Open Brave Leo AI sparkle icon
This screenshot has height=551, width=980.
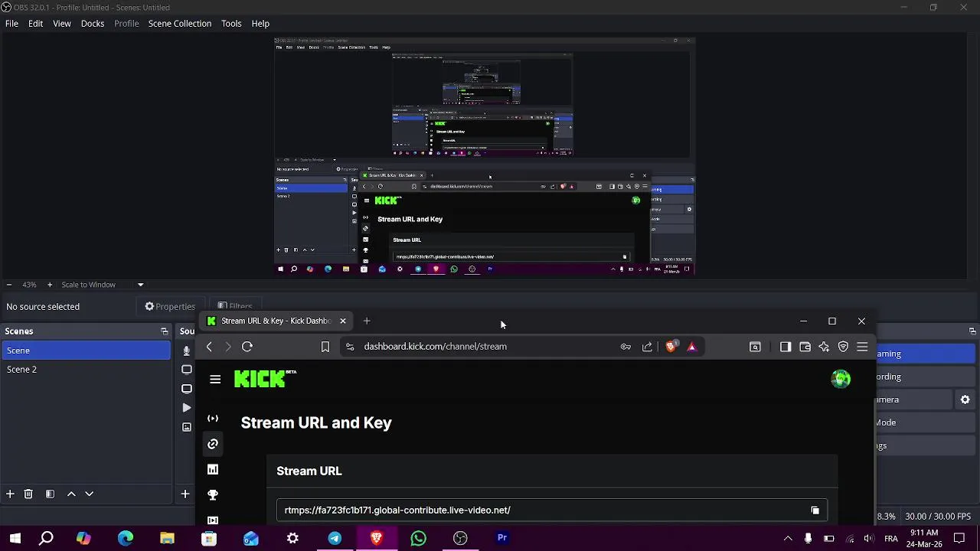click(x=824, y=347)
